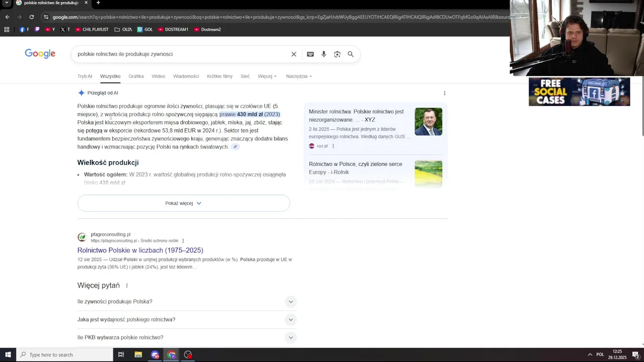Click the green field thumbnail
This screenshot has width=644, height=362.
pyautogui.click(x=428, y=173)
